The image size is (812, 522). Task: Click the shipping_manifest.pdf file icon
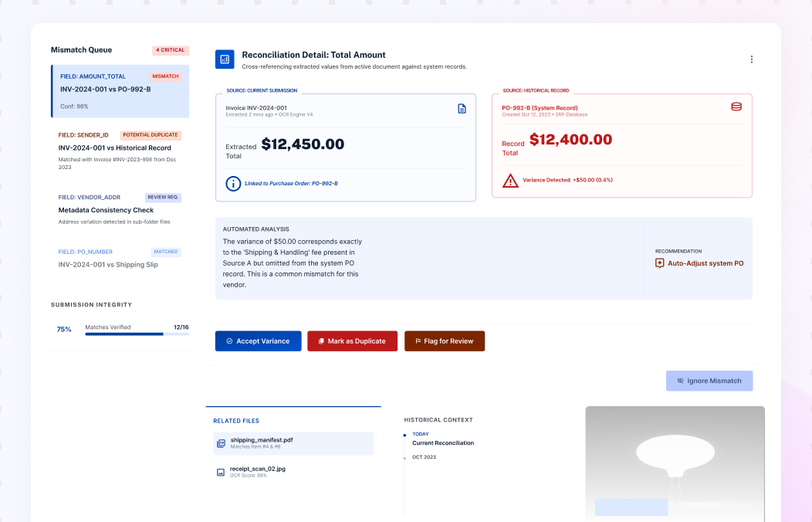click(221, 443)
